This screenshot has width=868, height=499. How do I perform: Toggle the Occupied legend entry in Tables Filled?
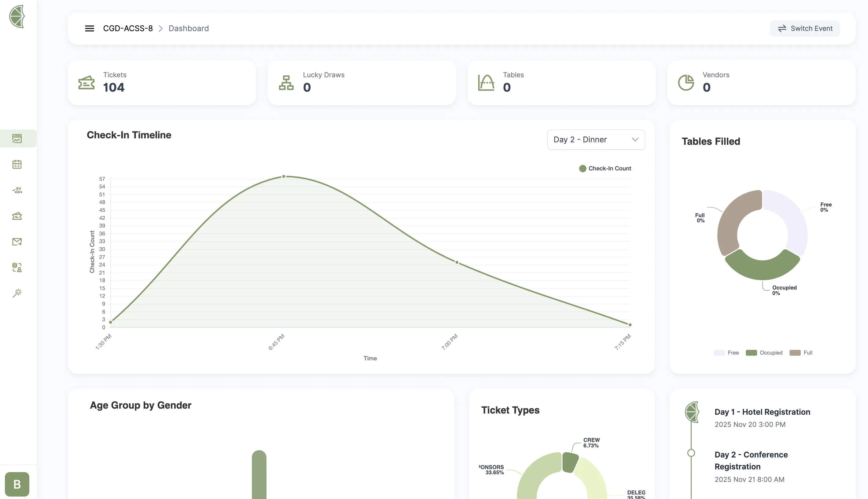764,352
